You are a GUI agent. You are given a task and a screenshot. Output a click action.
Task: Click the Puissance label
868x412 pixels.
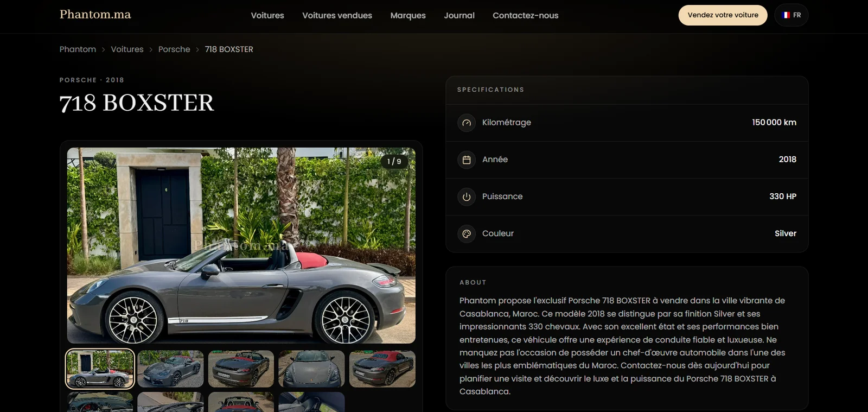pos(502,197)
